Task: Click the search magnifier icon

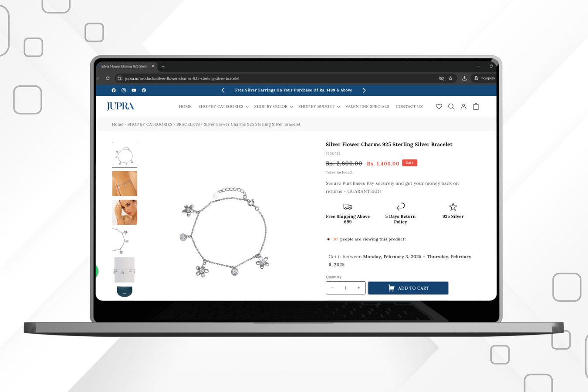Action: point(451,107)
